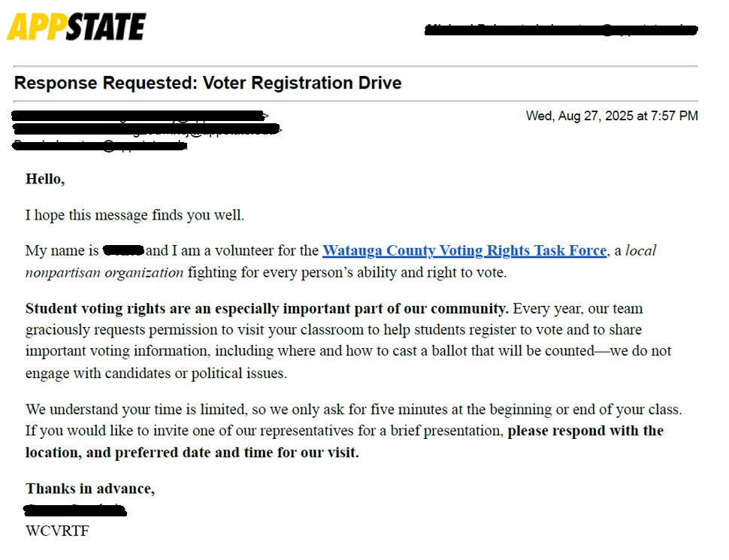
Task: Click the italic text 'local nonpartisan organization'
Action: pyautogui.click(x=105, y=272)
